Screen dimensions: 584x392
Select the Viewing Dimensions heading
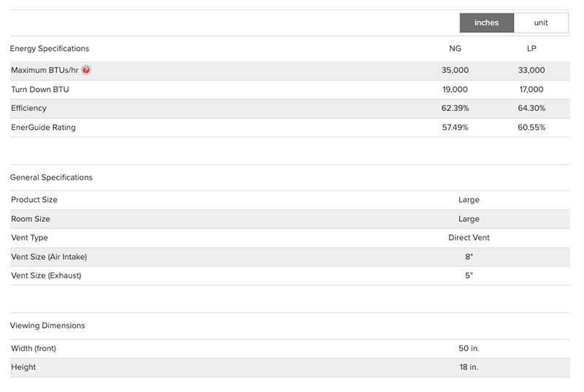point(47,326)
